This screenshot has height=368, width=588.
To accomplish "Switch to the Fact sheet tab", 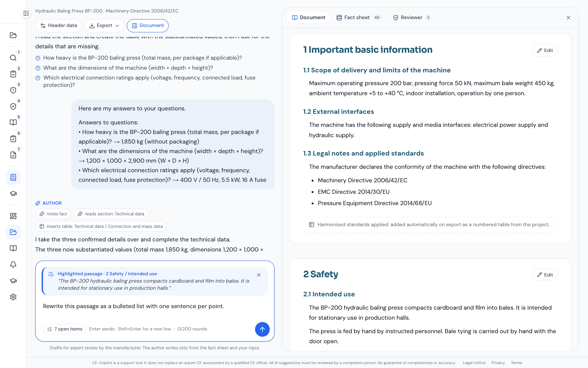I will (359, 17).
